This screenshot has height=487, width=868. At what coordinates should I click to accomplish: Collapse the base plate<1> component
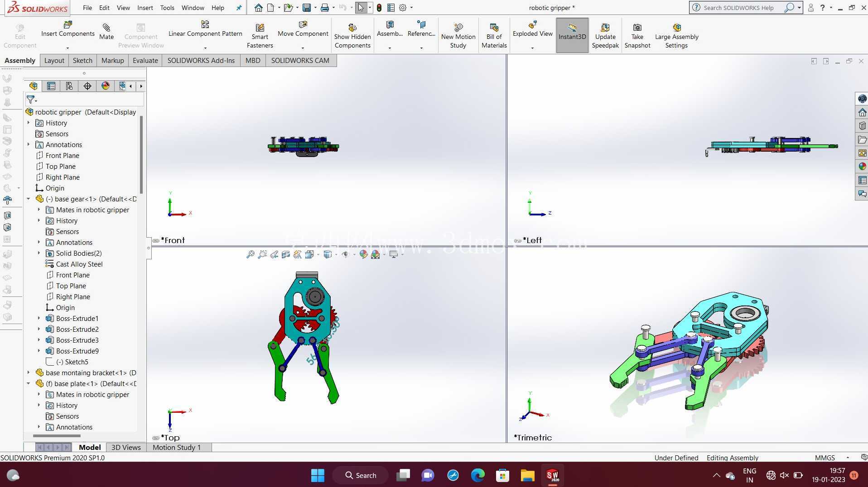pyautogui.click(x=28, y=383)
